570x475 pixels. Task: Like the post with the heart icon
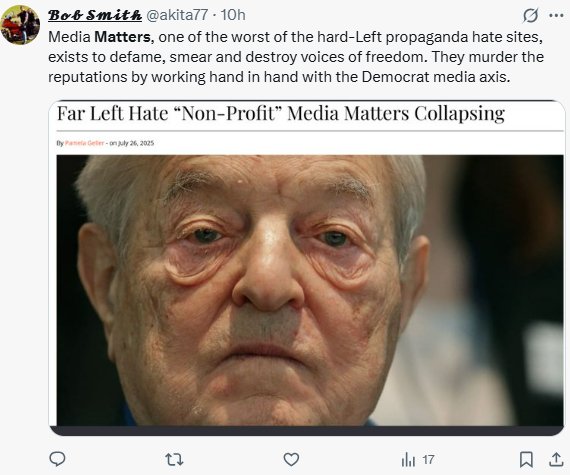[x=291, y=460]
